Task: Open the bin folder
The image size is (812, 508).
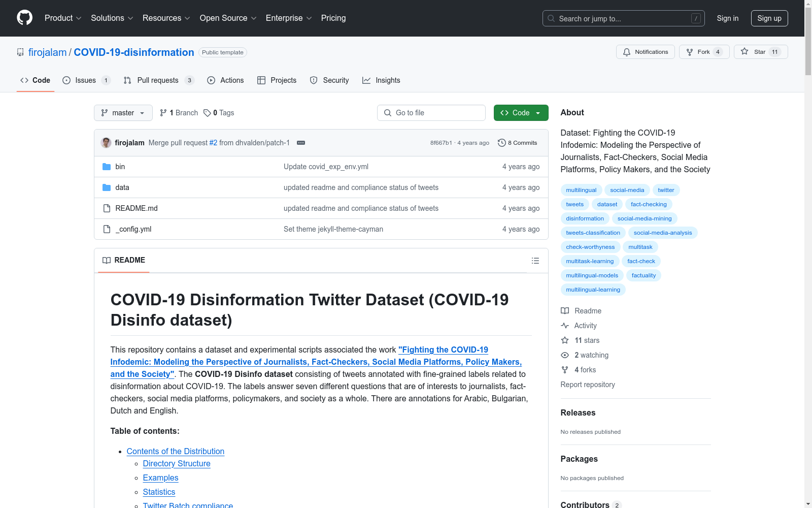Action: point(120,167)
